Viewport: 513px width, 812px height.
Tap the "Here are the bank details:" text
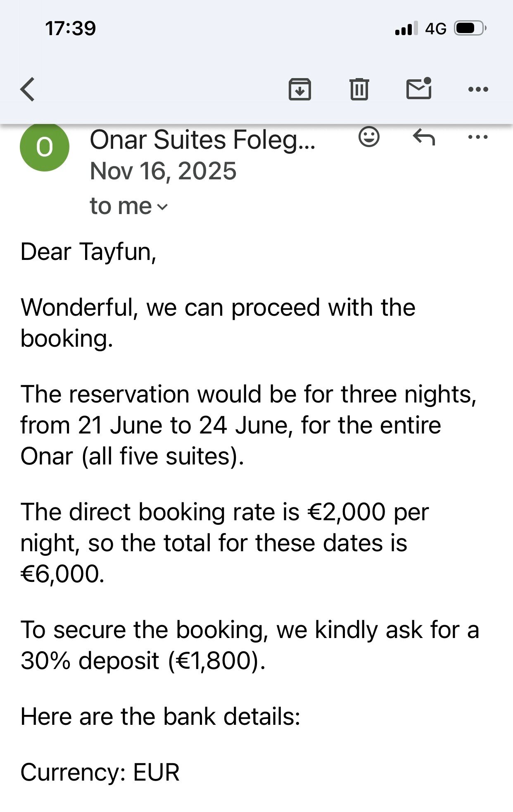160,717
